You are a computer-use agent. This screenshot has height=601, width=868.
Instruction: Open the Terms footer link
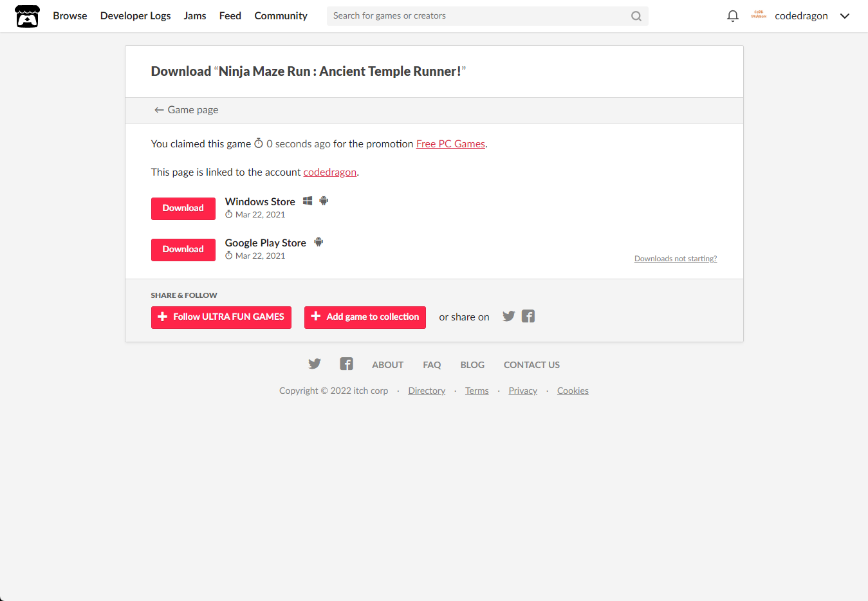tap(477, 391)
